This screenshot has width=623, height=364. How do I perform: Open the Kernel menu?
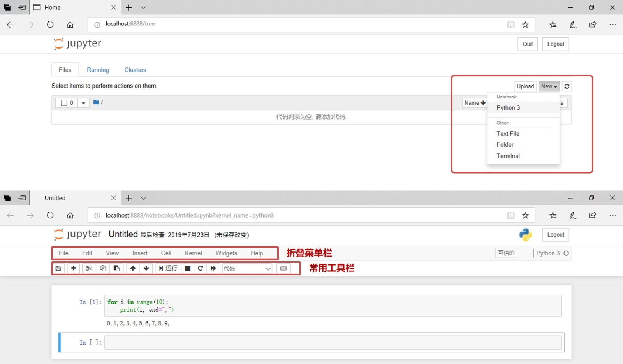[x=194, y=253]
